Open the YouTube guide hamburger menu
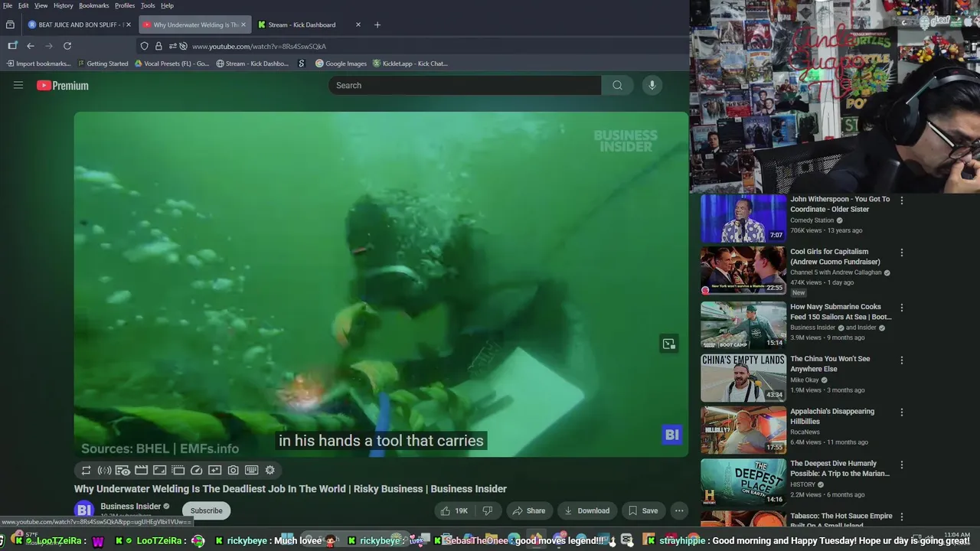The height and width of the screenshot is (551, 980). [18, 85]
